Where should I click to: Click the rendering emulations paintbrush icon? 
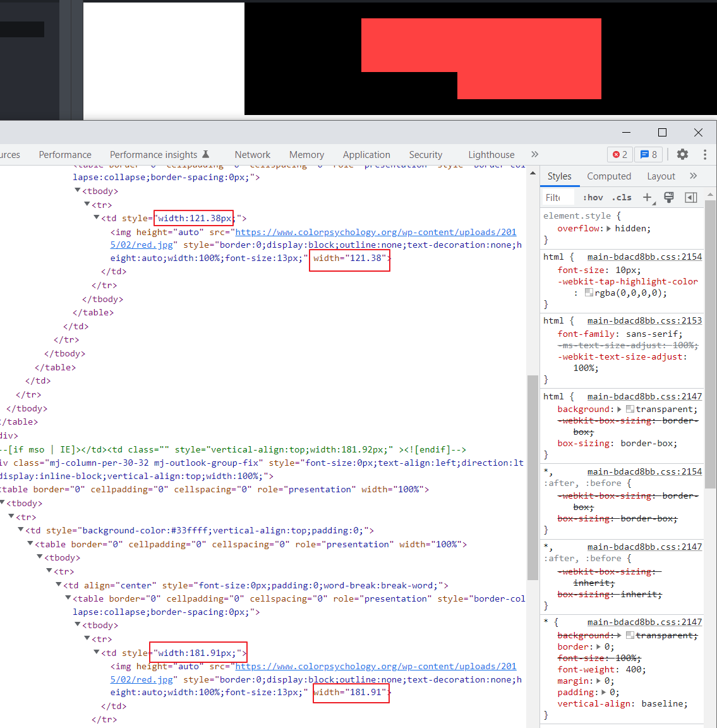click(x=668, y=197)
